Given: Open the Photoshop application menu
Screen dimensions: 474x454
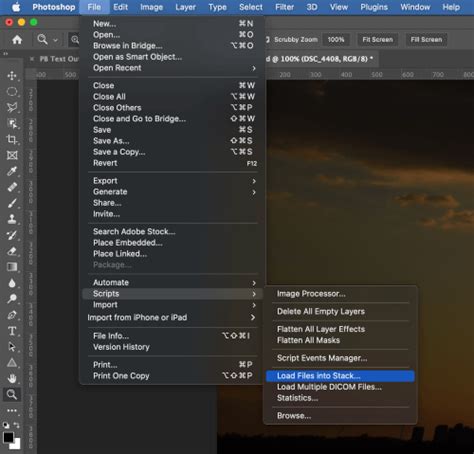Looking at the screenshot, I should click(54, 7).
